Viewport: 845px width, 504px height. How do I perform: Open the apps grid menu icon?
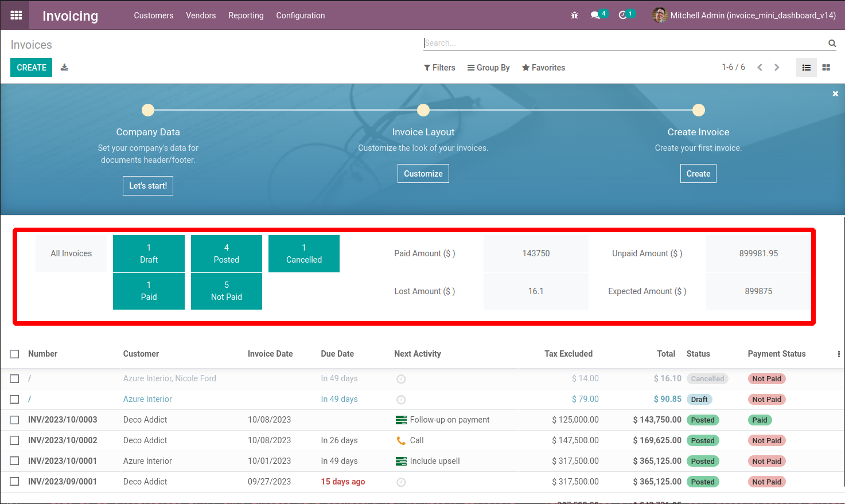pyautogui.click(x=16, y=15)
